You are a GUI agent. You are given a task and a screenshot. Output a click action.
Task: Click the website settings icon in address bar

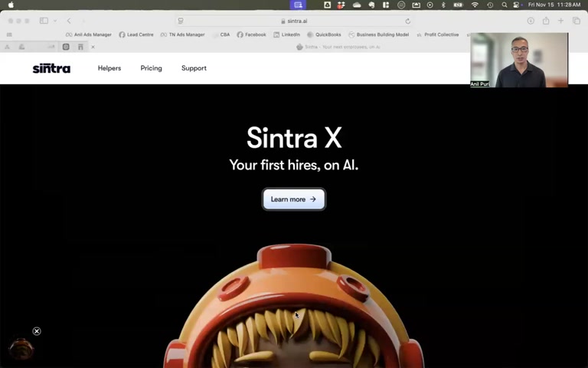(x=181, y=21)
